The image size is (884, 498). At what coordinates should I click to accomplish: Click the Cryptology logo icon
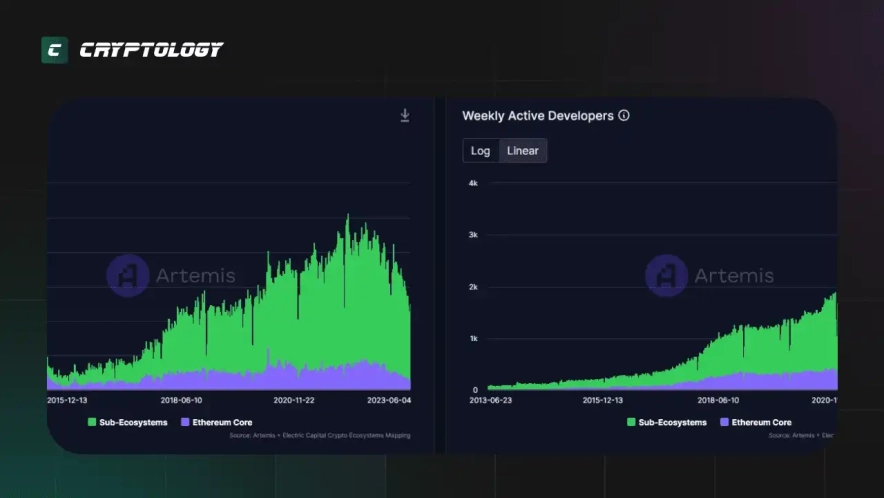[x=54, y=50]
